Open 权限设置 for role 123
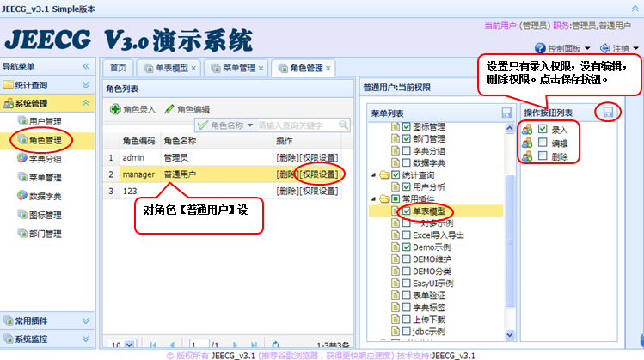The width and height of the screenshot is (644, 360). pos(320,192)
